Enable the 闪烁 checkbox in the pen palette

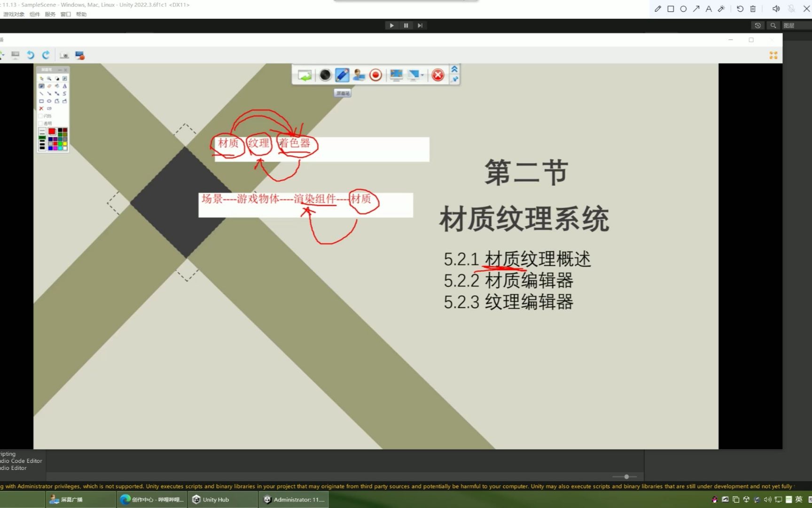click(x=40, y=116)
